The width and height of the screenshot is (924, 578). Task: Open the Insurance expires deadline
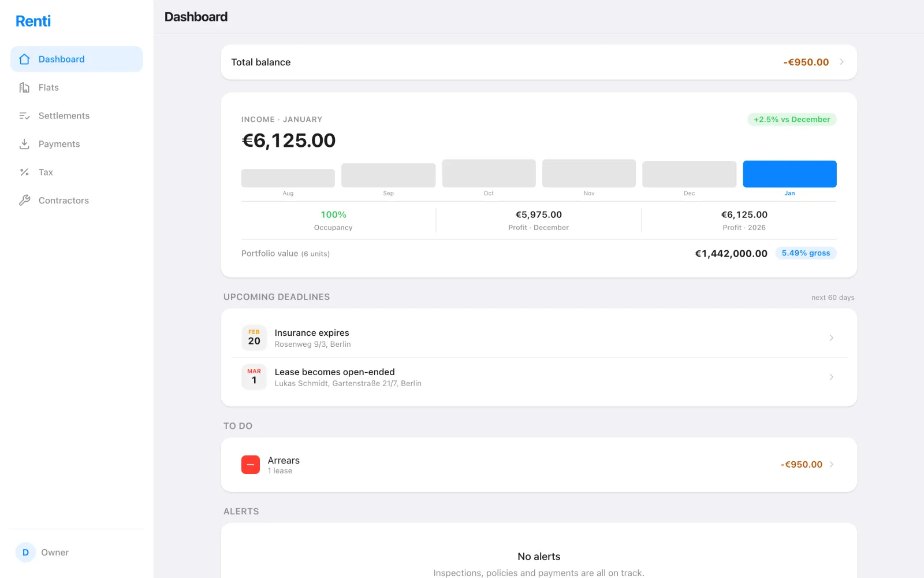(x=539, y=338)
